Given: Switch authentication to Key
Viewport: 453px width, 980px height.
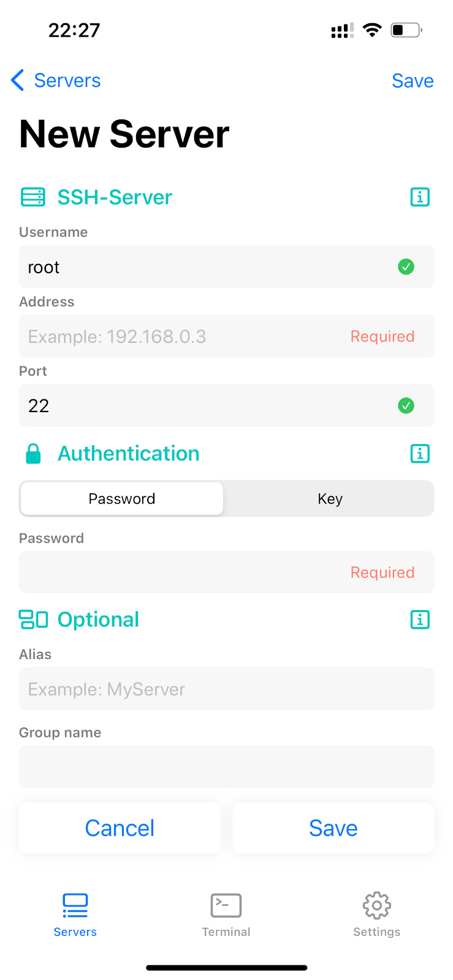Looking at the screenshot, I should (x=330, y=499).
